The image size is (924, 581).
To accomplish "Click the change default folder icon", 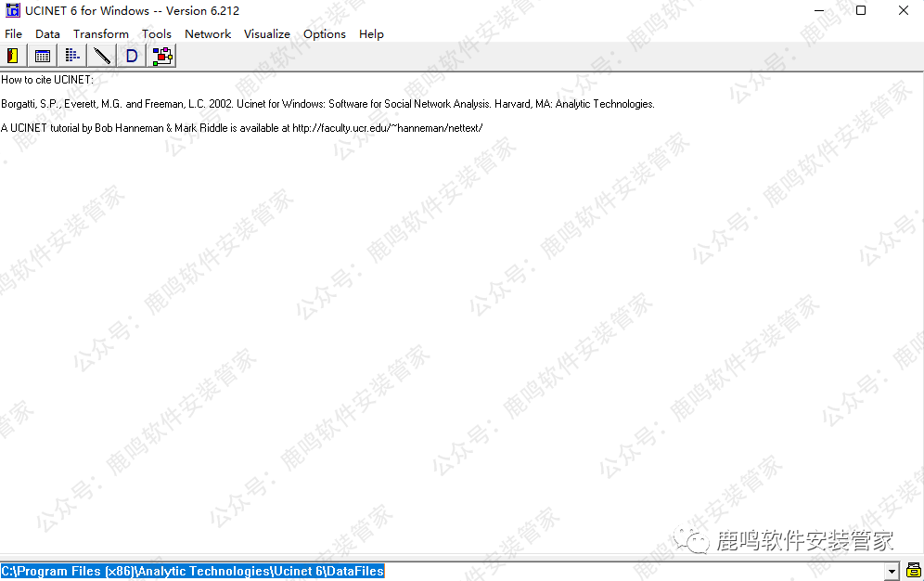I will click(x=914, y=571).
